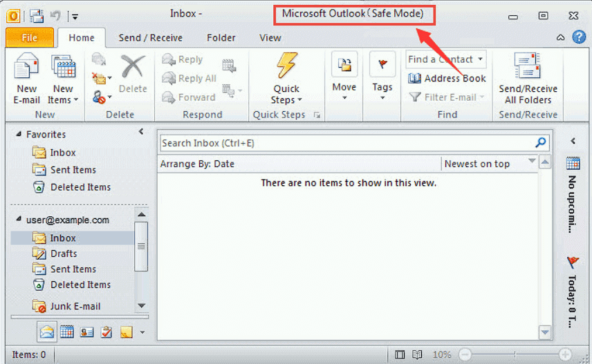Switch to Reading view status icon

point(417,354)
